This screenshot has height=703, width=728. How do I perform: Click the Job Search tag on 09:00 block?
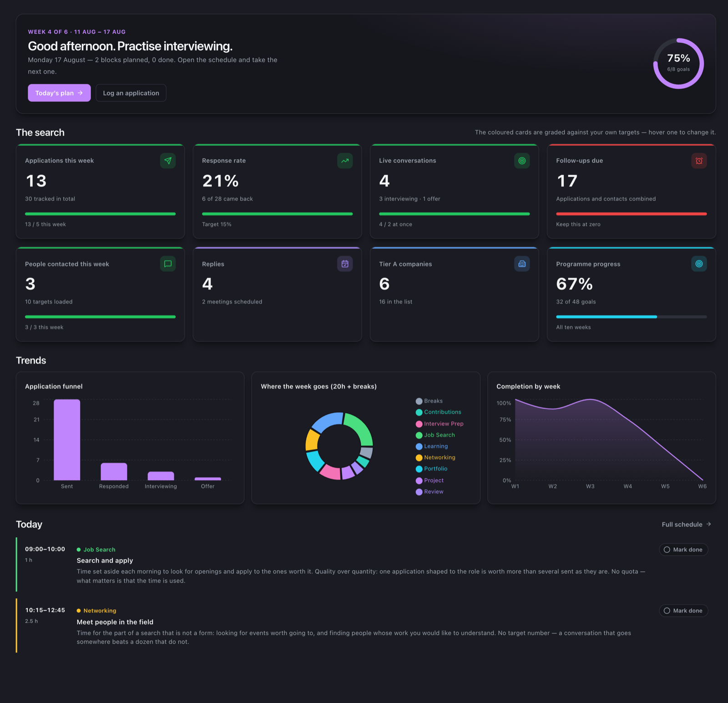(x=96, y=550)
